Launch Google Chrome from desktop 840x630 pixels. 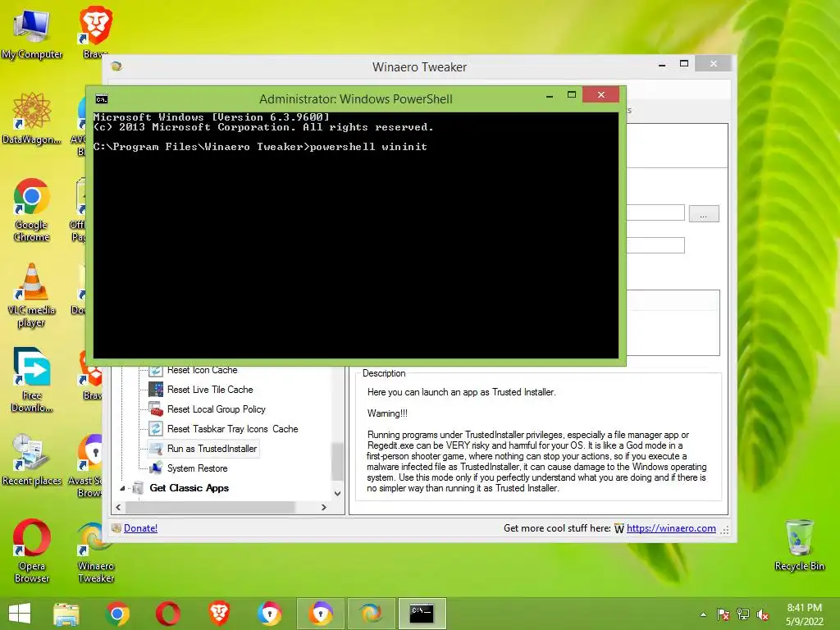(32, 209)
